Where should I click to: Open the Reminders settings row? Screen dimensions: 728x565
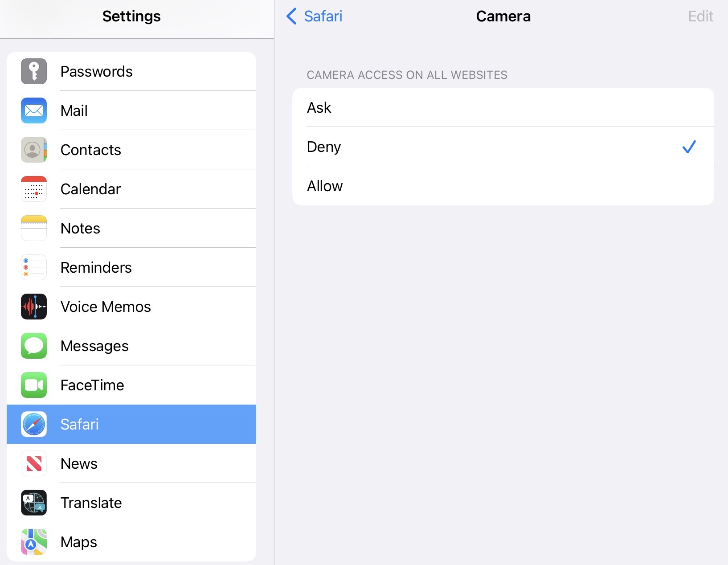click(131, 267)
